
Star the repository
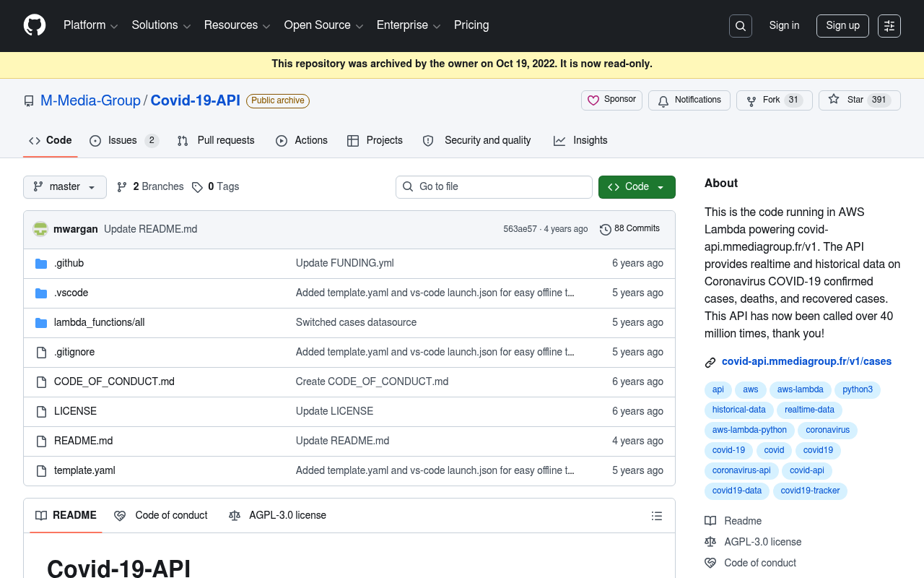click(x=860, y=100)
